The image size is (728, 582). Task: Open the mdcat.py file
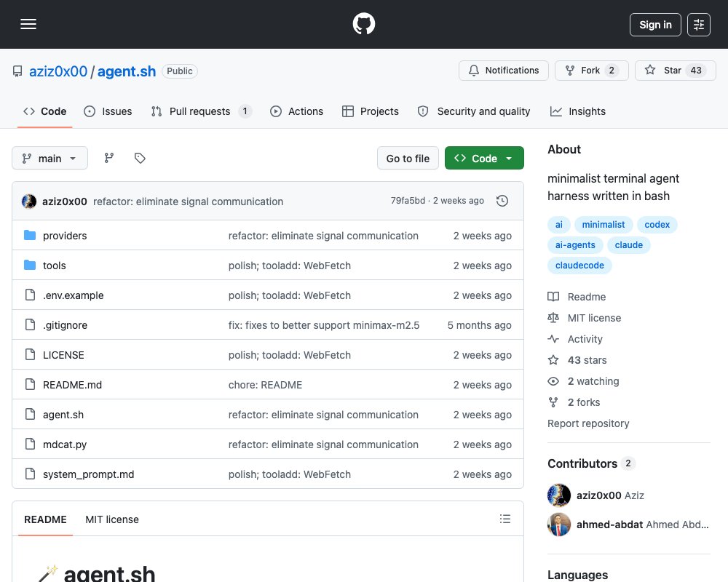click(65, 445)
